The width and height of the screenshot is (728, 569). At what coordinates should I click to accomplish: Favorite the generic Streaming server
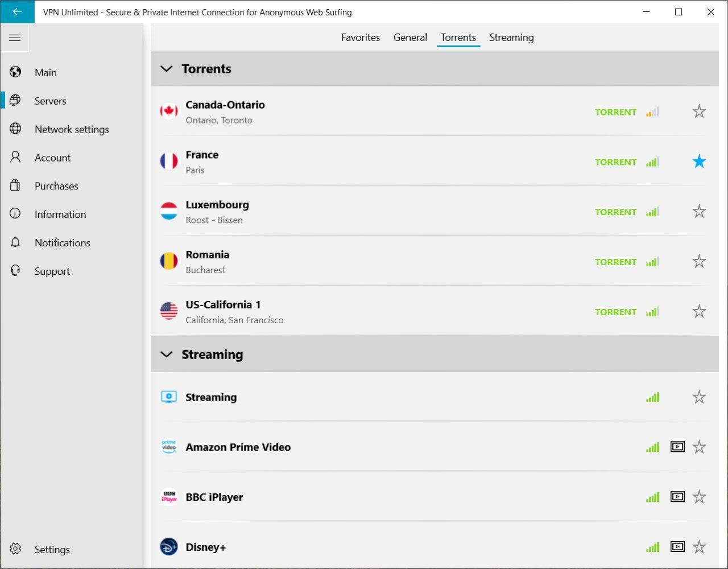click(699, 397)
